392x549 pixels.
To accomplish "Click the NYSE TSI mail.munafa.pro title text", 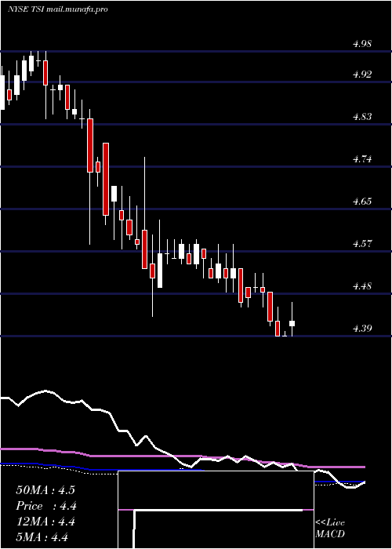I will [57, 9].
